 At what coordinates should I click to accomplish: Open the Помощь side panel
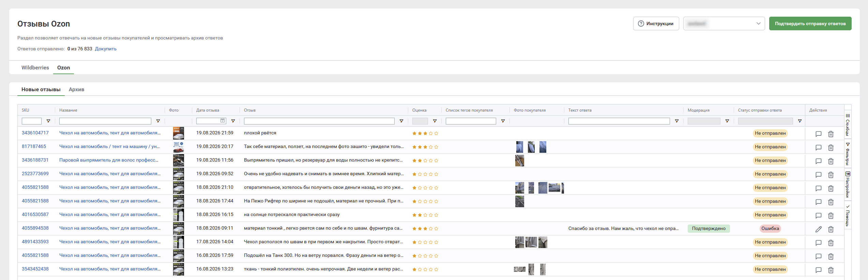pyautogui.click(x=848, y=216)
